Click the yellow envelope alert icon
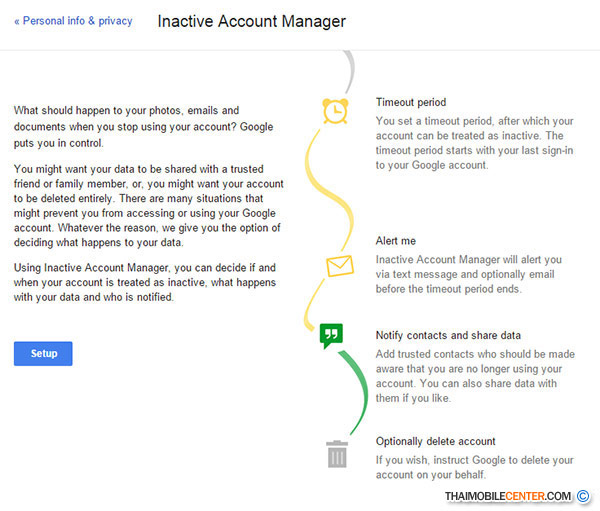This screenshot has height=511, width=600. pos(340,267)
